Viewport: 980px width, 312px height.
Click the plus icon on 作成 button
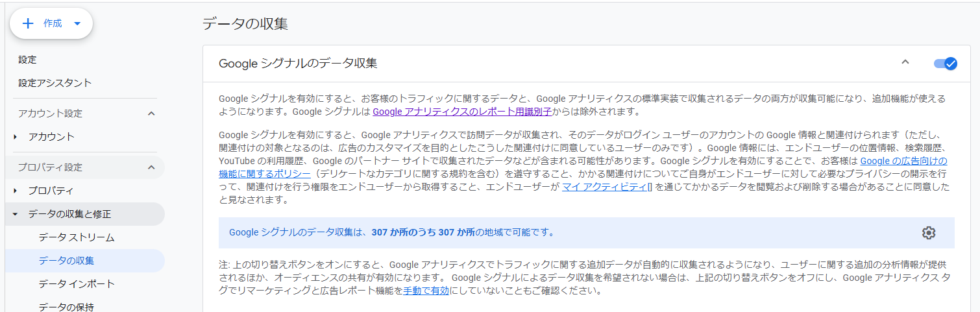(28, 23)
